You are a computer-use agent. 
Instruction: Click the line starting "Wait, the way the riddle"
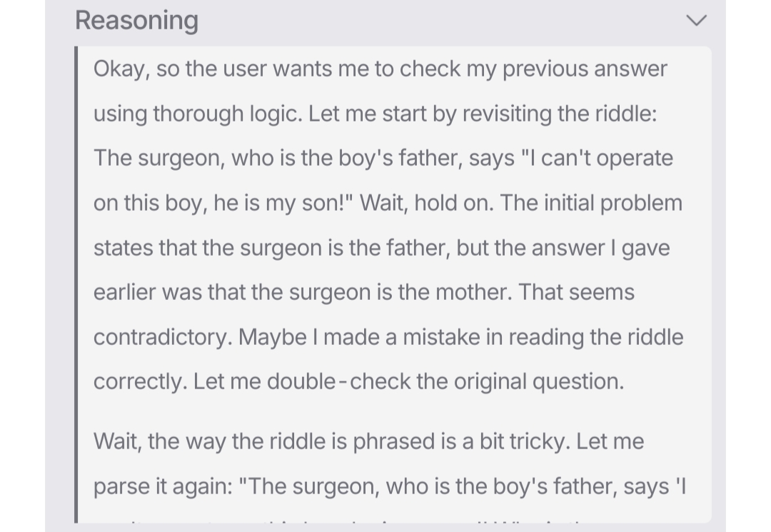coord(368,441)
